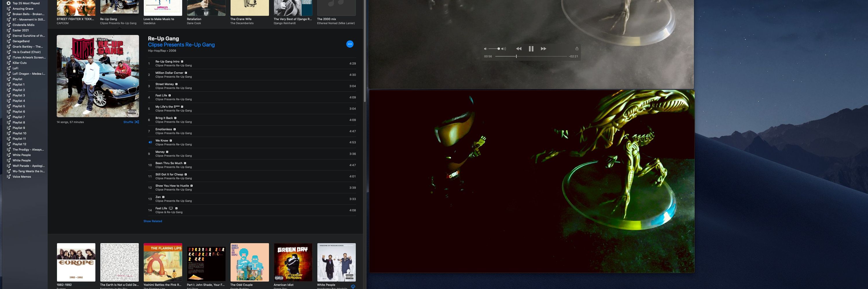Select the Easter 2021 playlist
Image resolution: width=868 pixels, height=289 pixels.
21,30
